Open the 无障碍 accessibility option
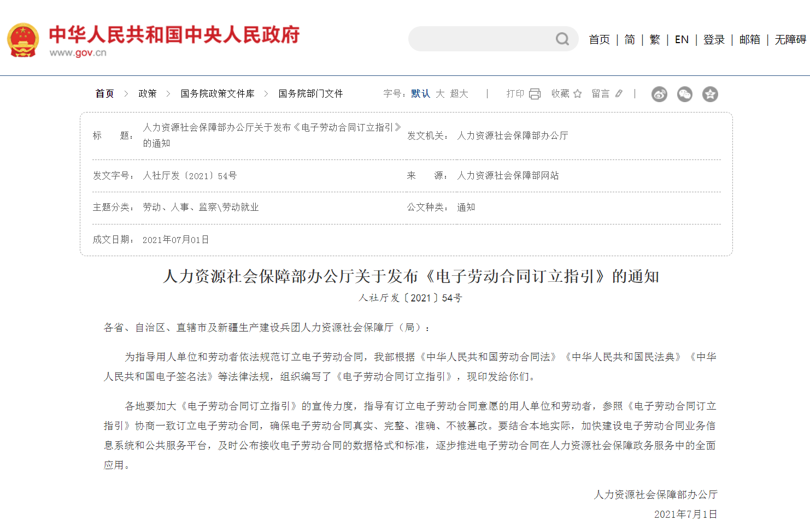The image size is (810, 532). (790, 39)
